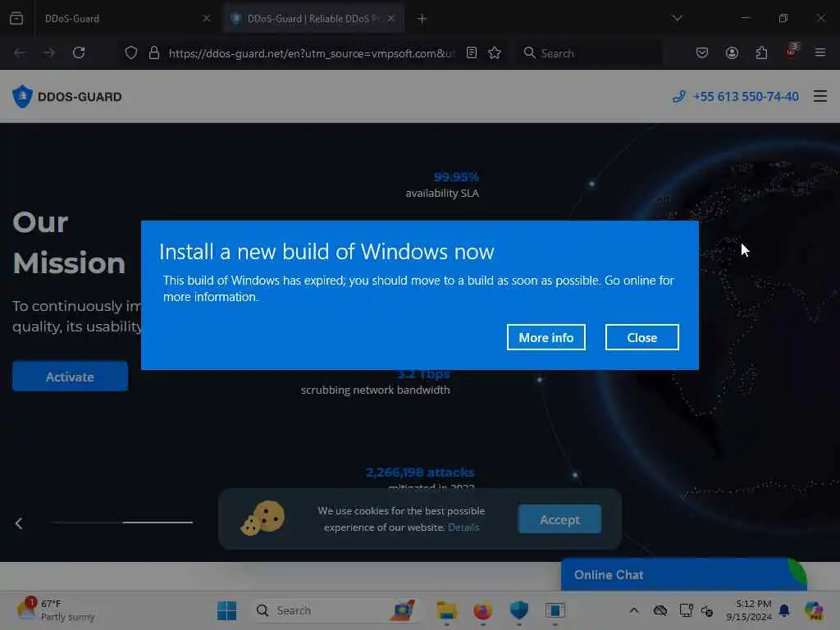
Task: Click the volume tray icon
Action: pos(706,610)
